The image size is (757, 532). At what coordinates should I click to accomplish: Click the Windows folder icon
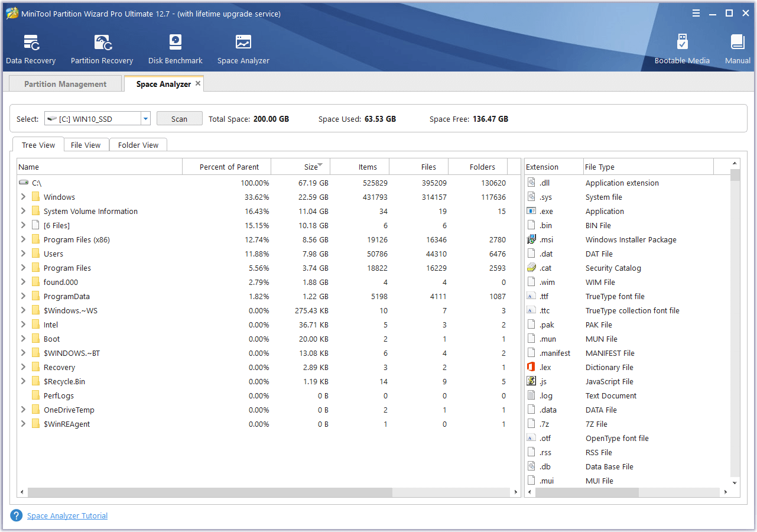[35, 197]
